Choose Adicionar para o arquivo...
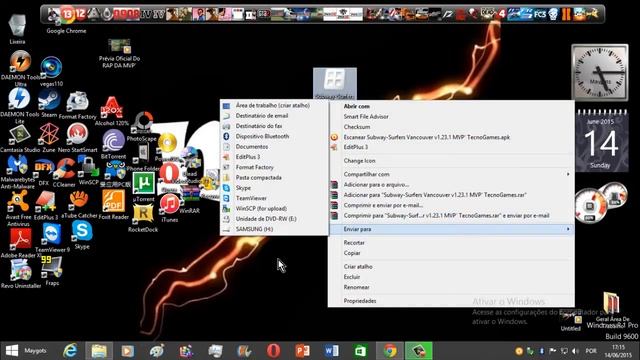This screenshot has width=640, height=360. [376, 184]
